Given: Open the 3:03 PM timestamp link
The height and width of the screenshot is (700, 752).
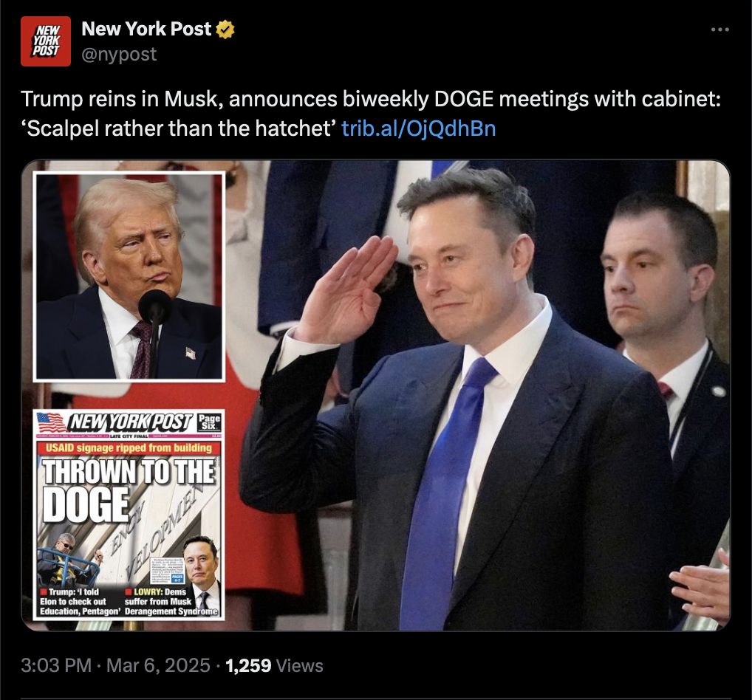Looking at the screenshot, I should [x=56, y=665].
